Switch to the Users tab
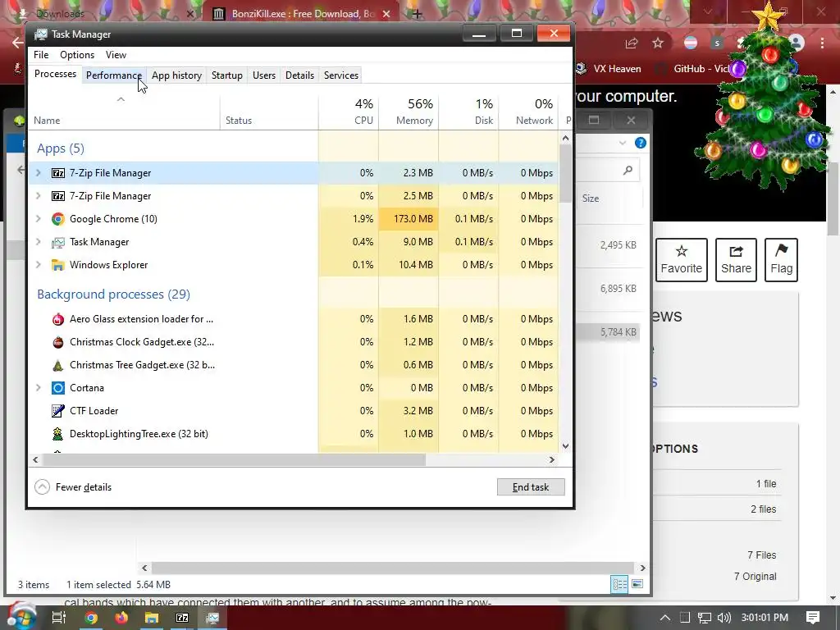The height and width of the screenshot is (630, 840). pyautogui.click(x=264, y=75)
